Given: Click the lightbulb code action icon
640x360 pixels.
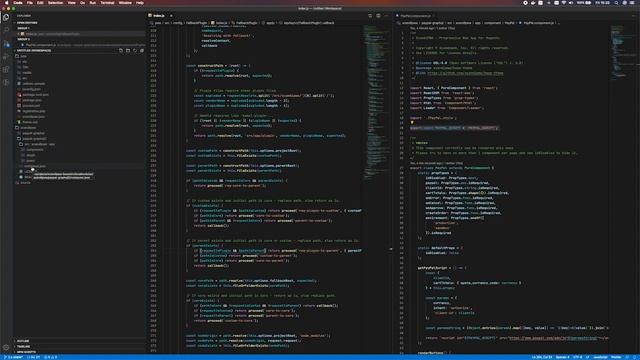Looking at the screenshot, I should coord(412,122).
